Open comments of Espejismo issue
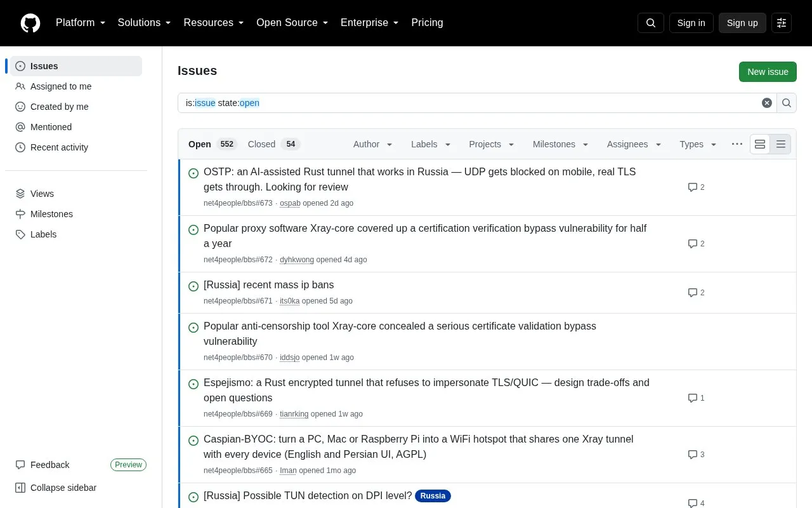The width and height of the screenshot is (812, 508). coord(697,398)
